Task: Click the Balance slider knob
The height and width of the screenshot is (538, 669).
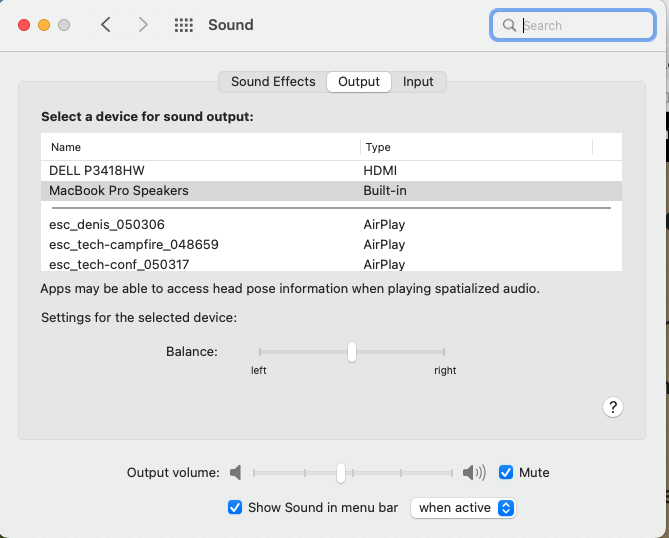Action: 352,352
